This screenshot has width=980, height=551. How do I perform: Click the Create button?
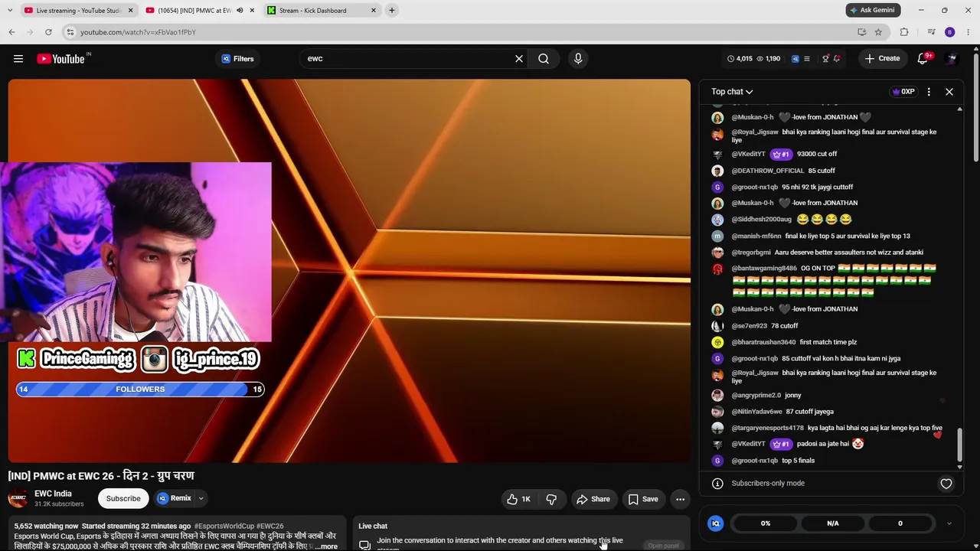click(x=883, y=59)
